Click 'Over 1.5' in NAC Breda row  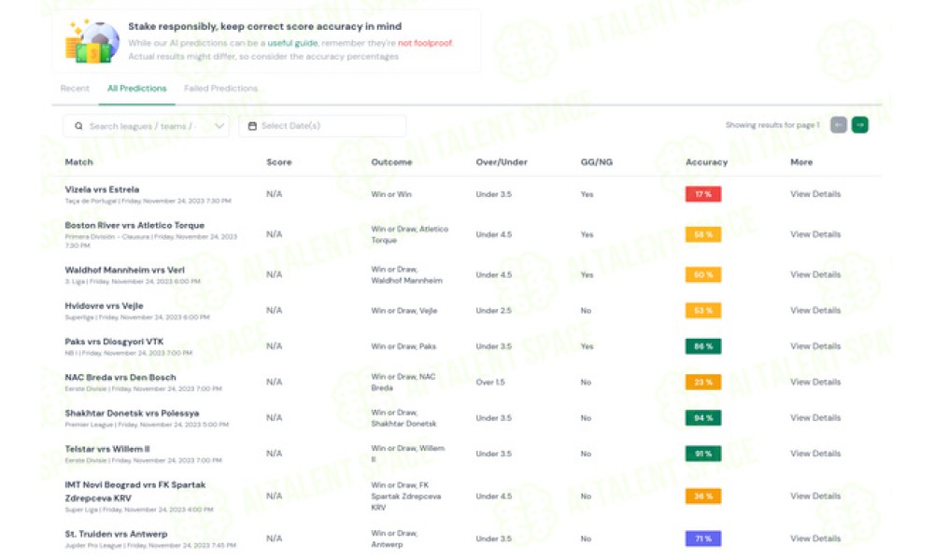pyautogui.click(x=490, y=382)
